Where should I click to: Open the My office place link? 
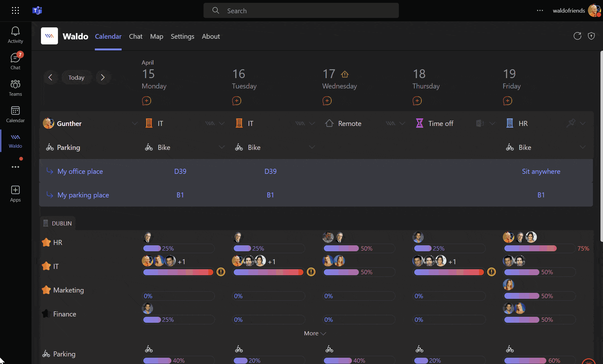point(80,171)
